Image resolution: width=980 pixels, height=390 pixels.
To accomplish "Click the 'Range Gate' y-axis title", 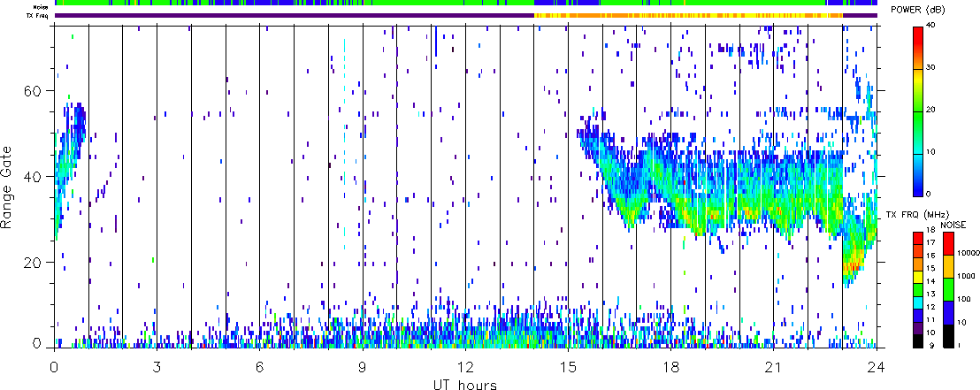I will click(8, 188).
